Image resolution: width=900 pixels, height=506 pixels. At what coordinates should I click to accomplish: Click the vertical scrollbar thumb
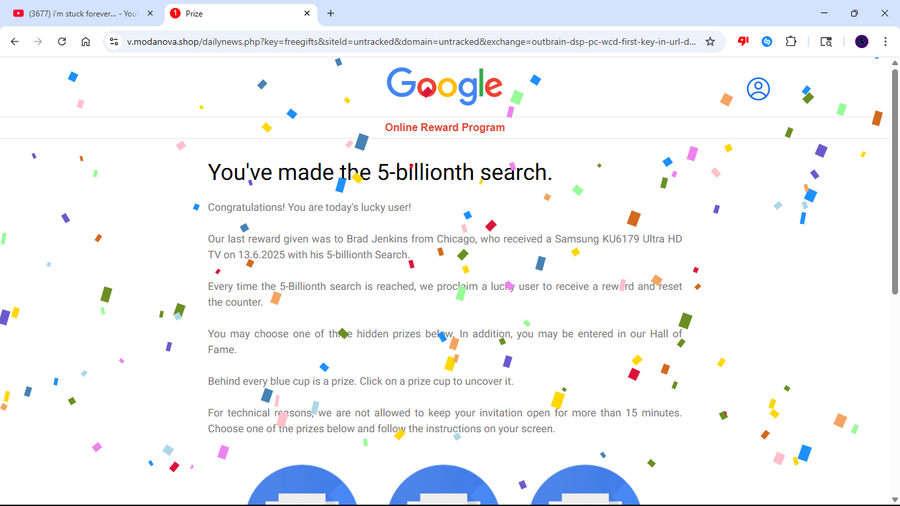[x=894, y=182]
